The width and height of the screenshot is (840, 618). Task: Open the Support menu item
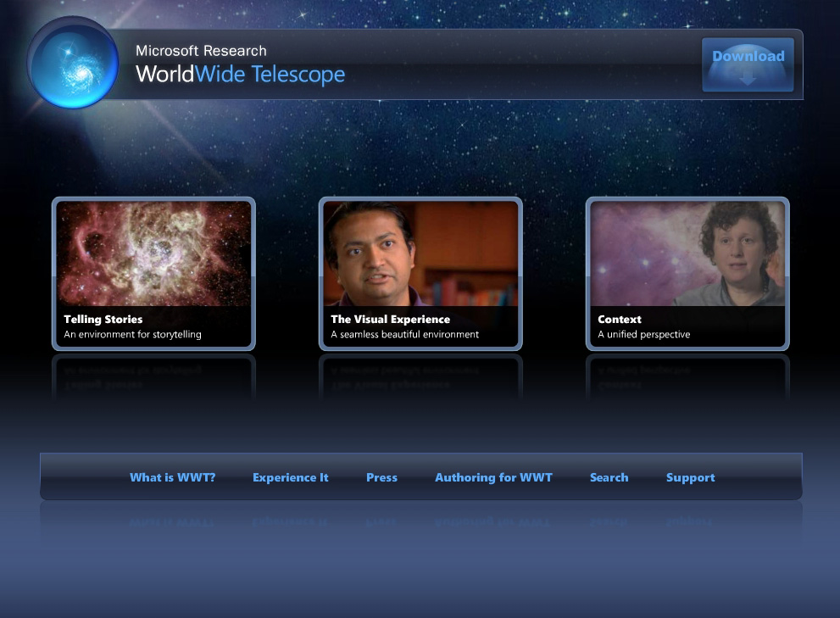coord(691,478)
